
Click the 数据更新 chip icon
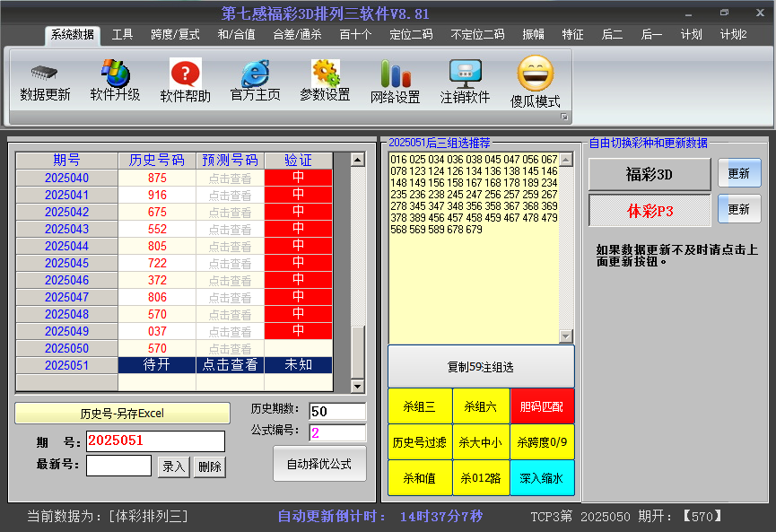point(45,74)
